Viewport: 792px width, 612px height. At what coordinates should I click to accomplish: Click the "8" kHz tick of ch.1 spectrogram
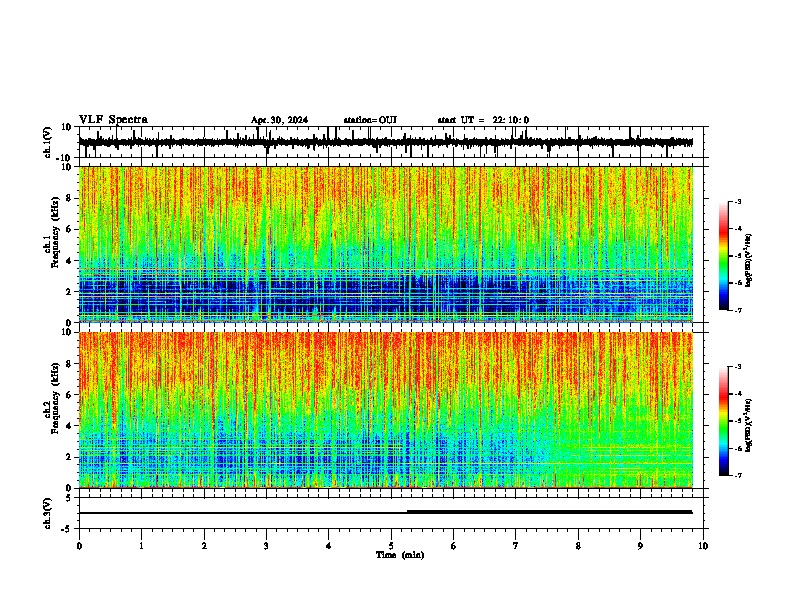pos(70,198)
